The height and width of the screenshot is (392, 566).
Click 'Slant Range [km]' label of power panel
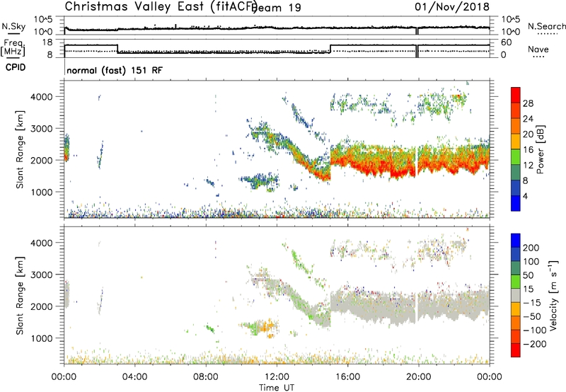click(20, 149)
